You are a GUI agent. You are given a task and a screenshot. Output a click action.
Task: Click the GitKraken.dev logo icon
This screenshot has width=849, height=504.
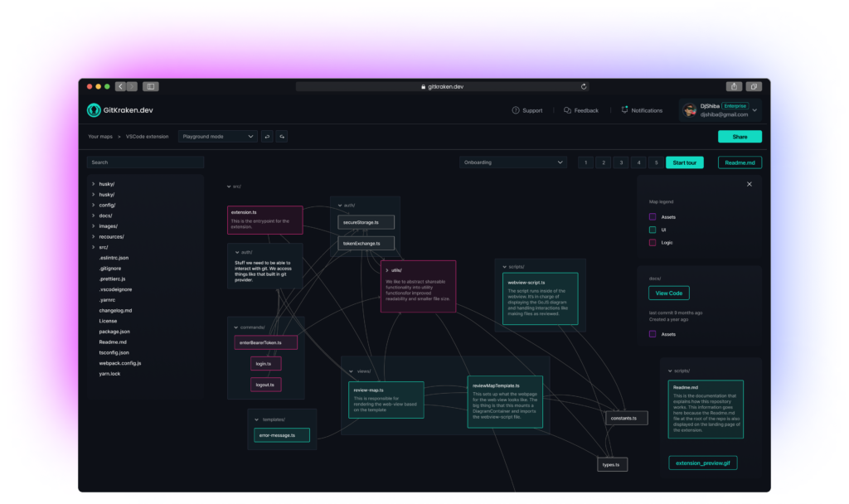(x=94, y=110)
